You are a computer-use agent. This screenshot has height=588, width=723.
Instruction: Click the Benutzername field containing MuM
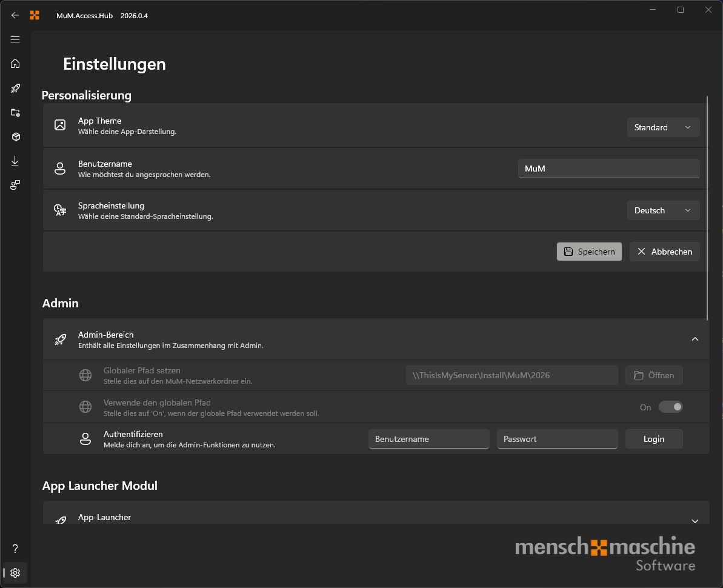pos(608,169)
